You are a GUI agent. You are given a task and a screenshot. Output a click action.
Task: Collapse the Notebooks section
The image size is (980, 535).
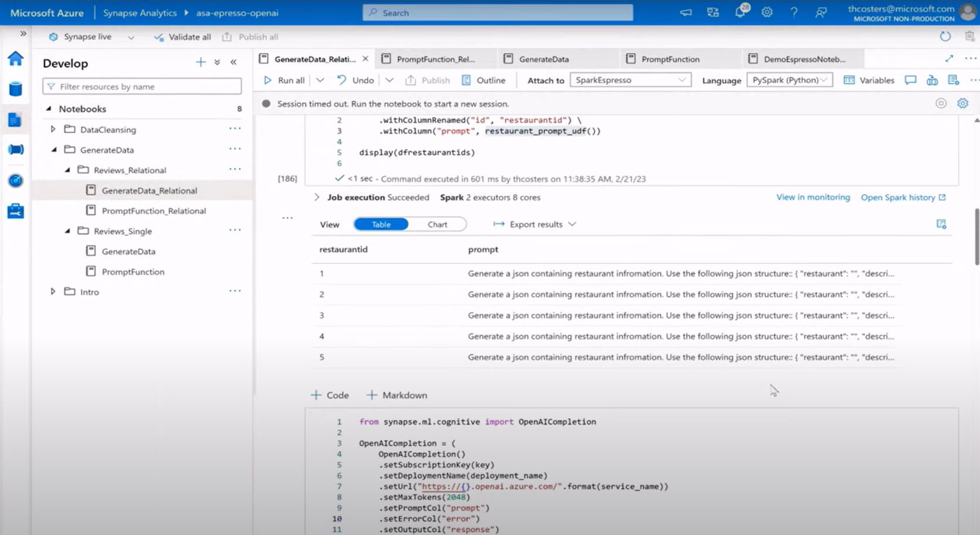49,109
